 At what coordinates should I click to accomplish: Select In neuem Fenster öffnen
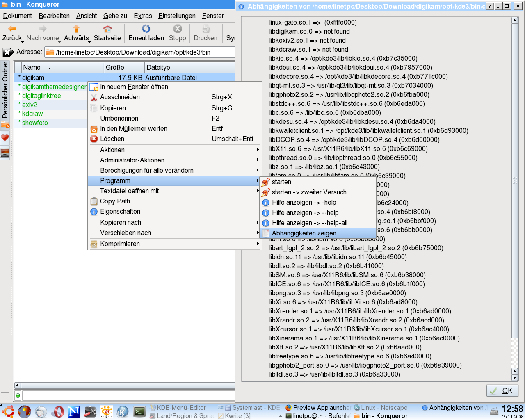coord(175,87)
